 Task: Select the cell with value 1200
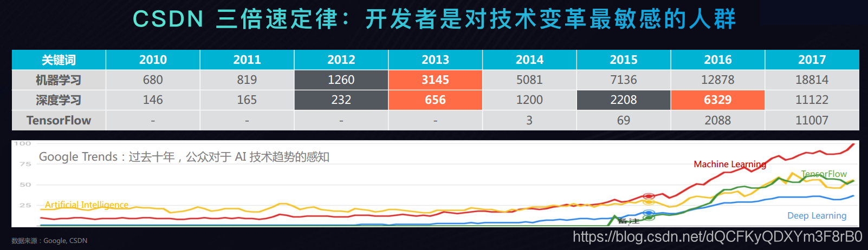tap(529, 100)
